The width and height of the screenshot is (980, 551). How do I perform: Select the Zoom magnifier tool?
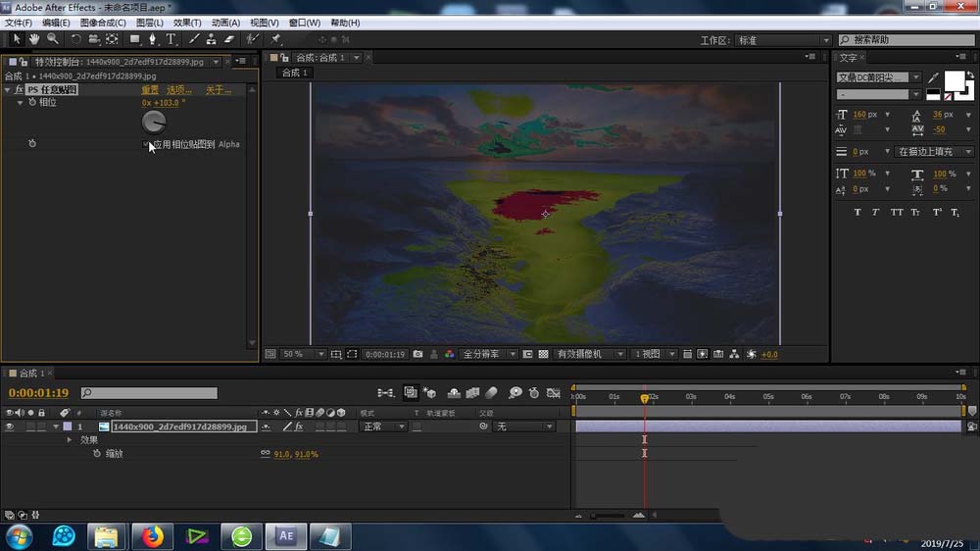[x=52, y=39]
